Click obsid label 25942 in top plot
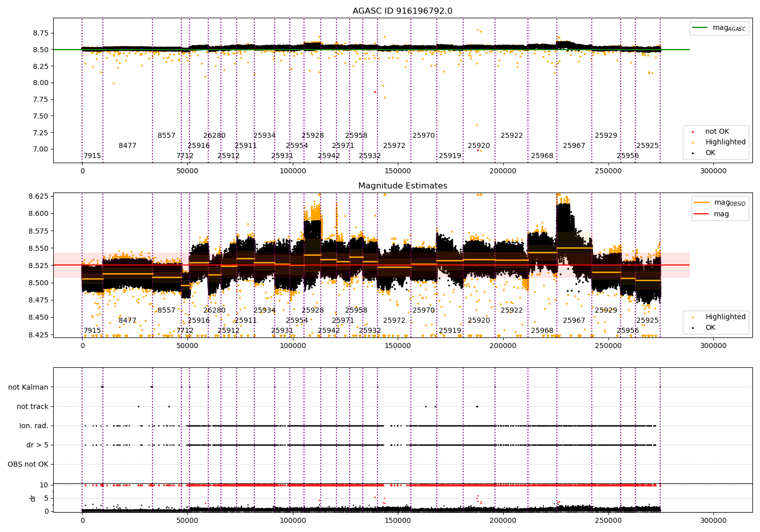The image size is (760, 532). click(x=329, y=156)
